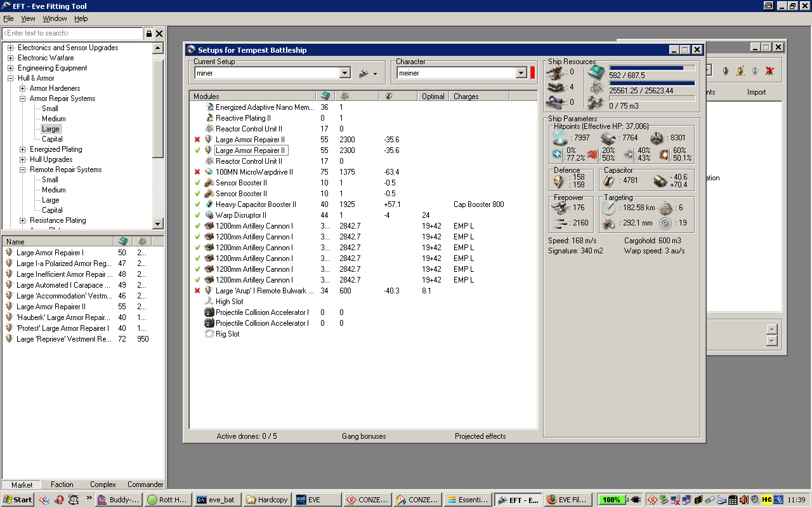
Task: Open the File menu
Action: [8, 18]
